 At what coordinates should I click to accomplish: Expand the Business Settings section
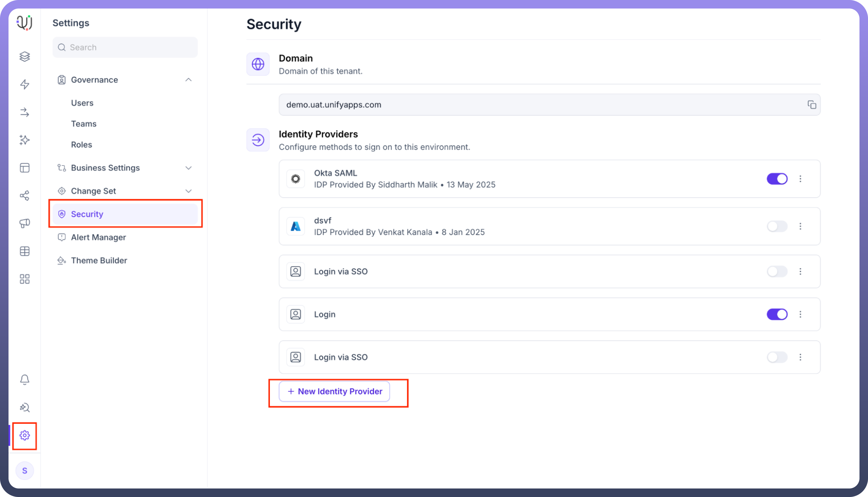click(x=188, y=168)
